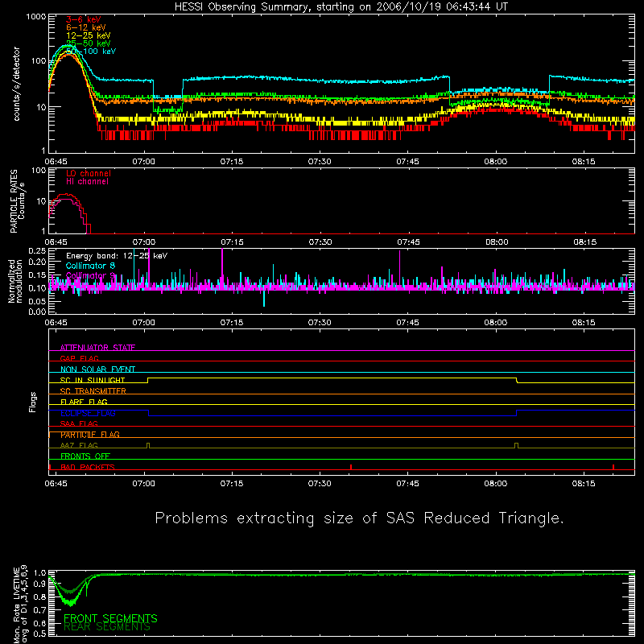Select the REAR SEGMENTS legend label
The width and height of the screenshot is (644, 644).
[107, 627]
